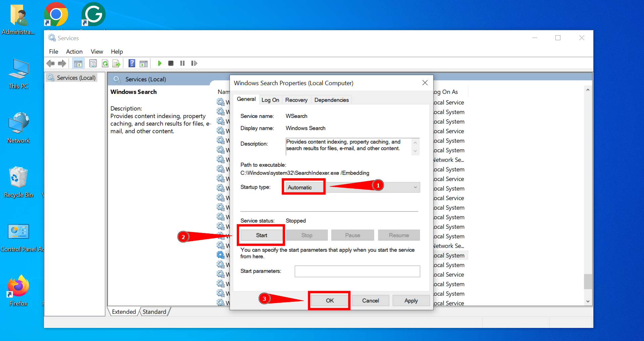The image size is (644, 341).
Task: Click the services list vertical scrollbar thumb
Action: click(x=588, y=282)
